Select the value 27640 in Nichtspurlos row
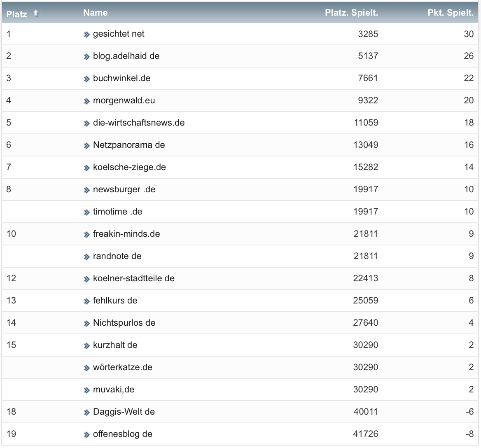The width and height of the screenshot is (481, 448). coord(366,322)
